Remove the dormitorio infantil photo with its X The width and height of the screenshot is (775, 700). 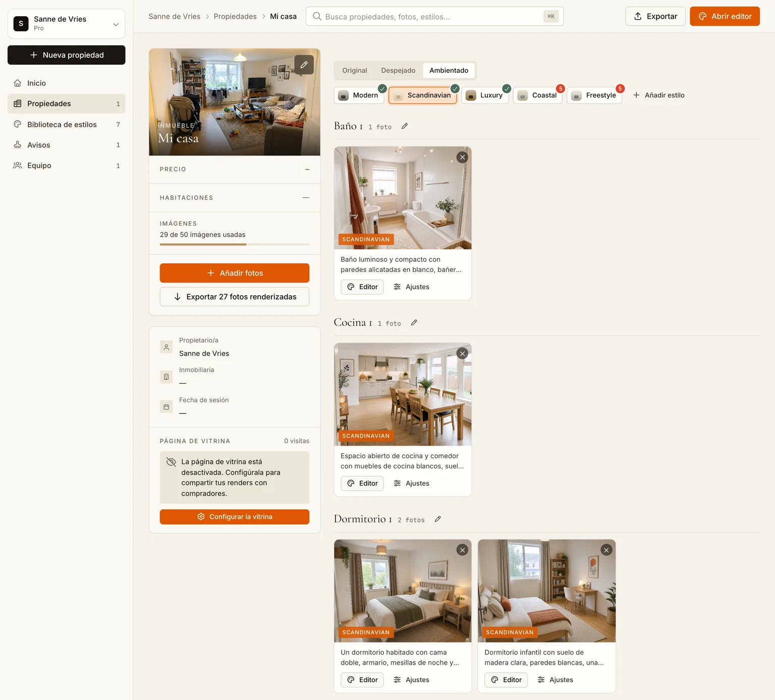pos(606,550)
